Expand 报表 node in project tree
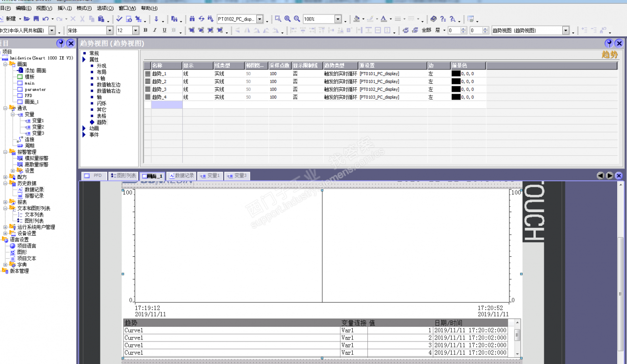 click(x=5, y=202)
